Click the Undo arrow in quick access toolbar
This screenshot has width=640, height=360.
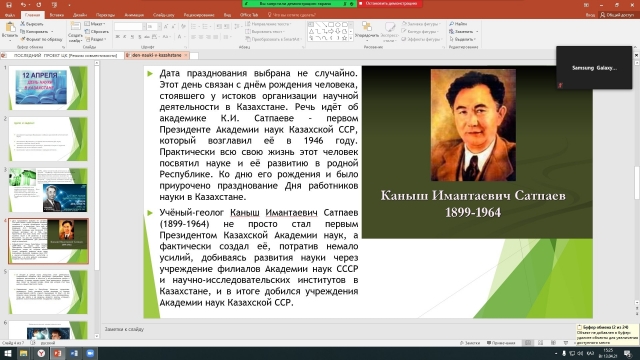(x=23, y=5)
